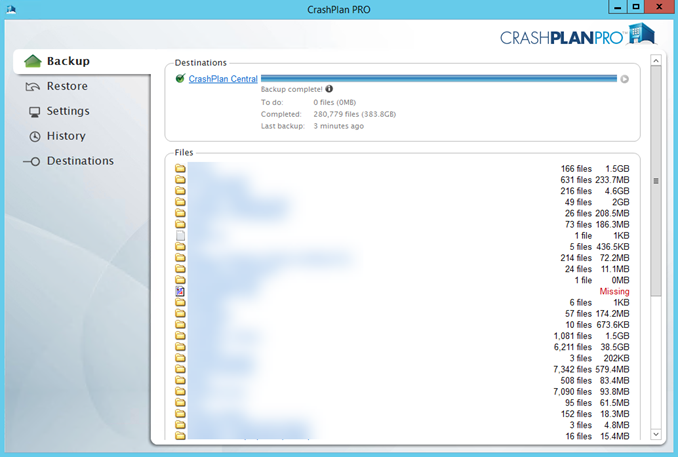Viewport: 678px width, 457px height.
Task: Click the app icon in title bar
Action: [11, 9]
